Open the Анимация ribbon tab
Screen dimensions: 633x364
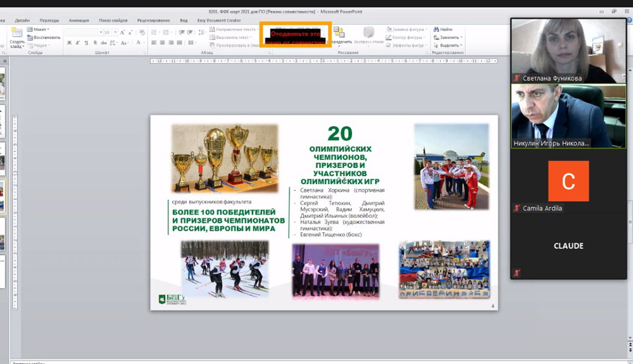pos(78,20)
